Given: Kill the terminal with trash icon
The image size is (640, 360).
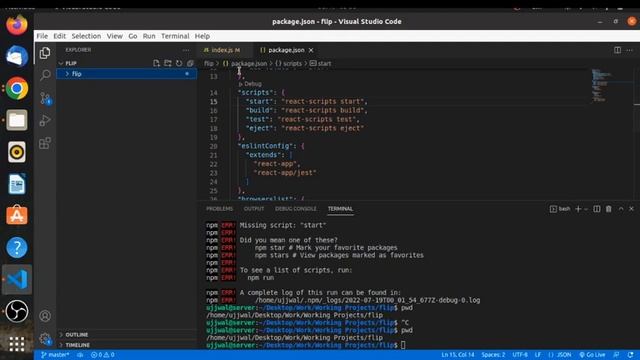Looking at the screenshot, I should [609, 209].
